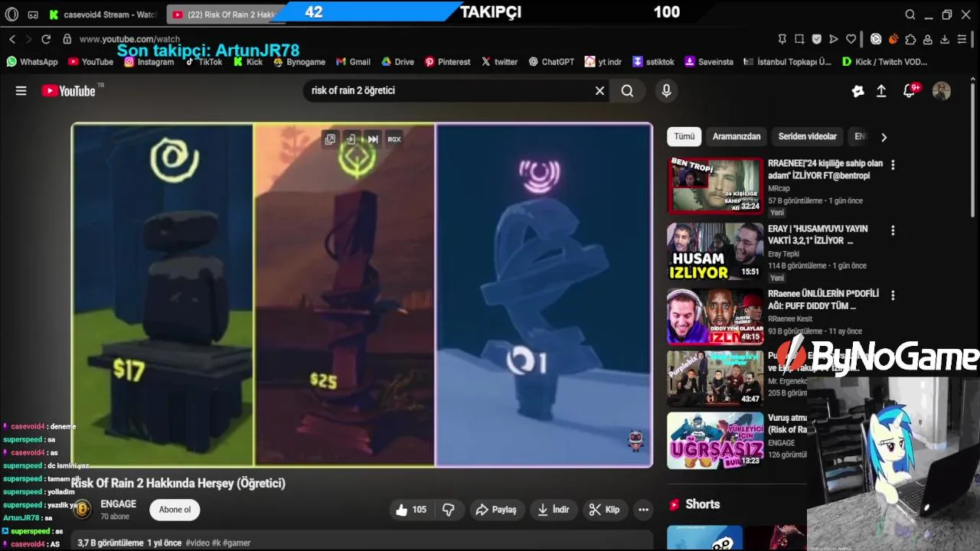Image resolution: width=980 pixels, height=551 pixels.
Task: Open the Instagram bookmark
Action: (149, 62)
